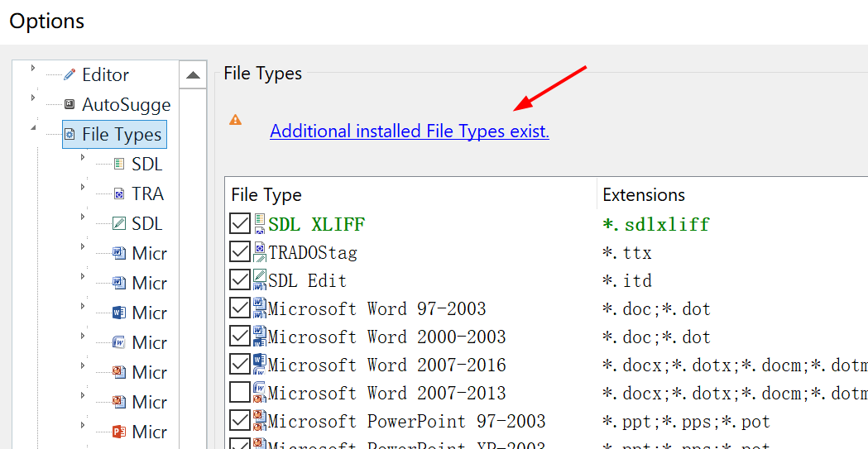Screen dimensions: 868x449
Task: Click the Editor pencil icon in tree
Action: [70, 74]
